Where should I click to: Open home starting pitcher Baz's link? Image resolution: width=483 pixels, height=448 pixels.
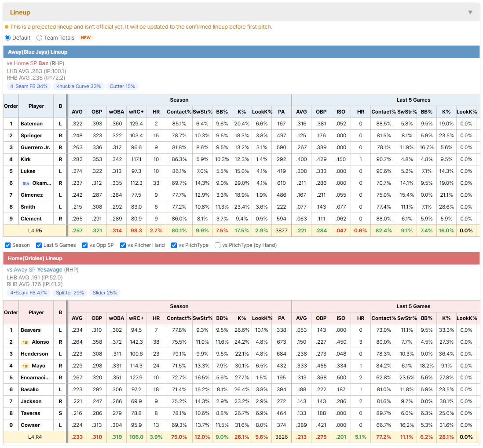(43, 63)
